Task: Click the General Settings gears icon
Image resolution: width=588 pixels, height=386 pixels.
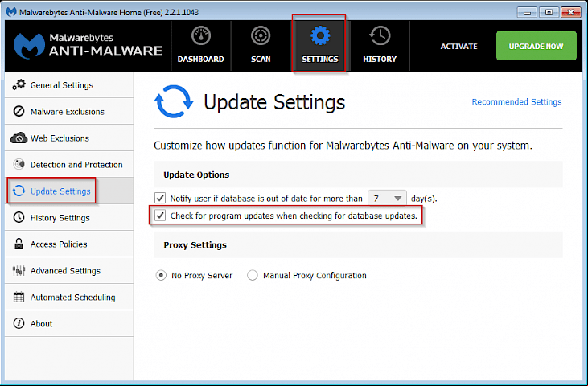Action: tap(19, 84)
